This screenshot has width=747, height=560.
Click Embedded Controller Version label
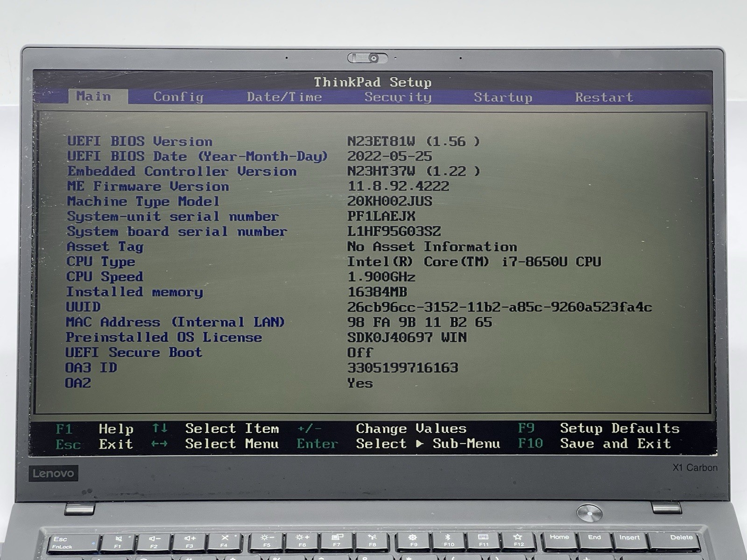tap(182, 171)
